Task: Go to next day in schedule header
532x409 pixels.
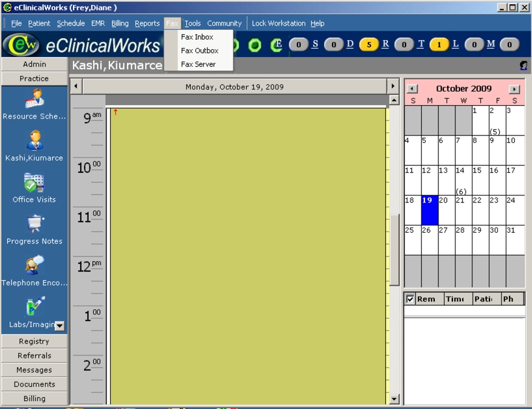Action: click(x=393, y=86)
